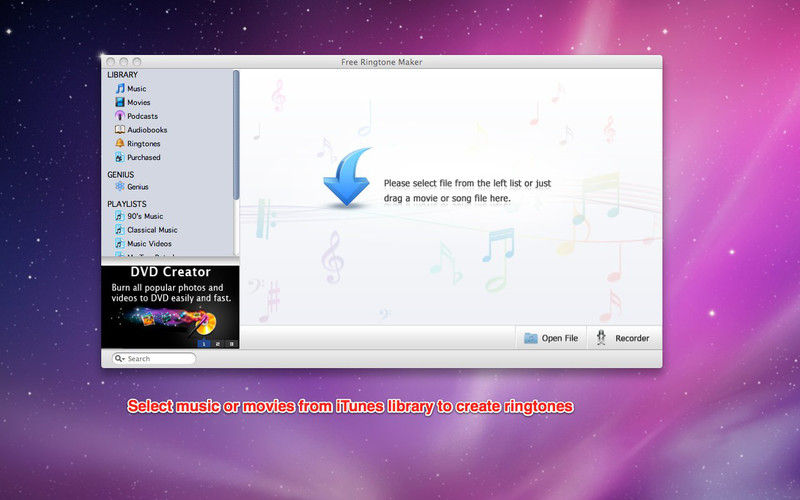800x500 pixels.
Task: Click the sidebar vertical scrollbar
Action: [x=236, y=135]
